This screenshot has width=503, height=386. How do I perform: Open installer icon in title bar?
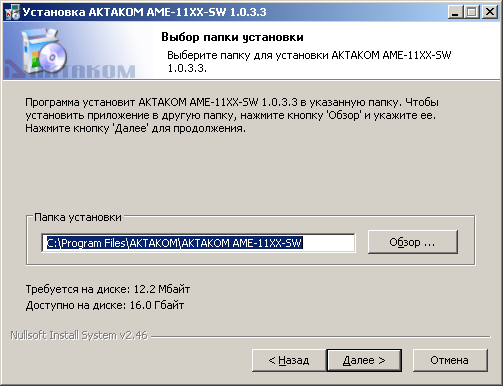(12, 12)
